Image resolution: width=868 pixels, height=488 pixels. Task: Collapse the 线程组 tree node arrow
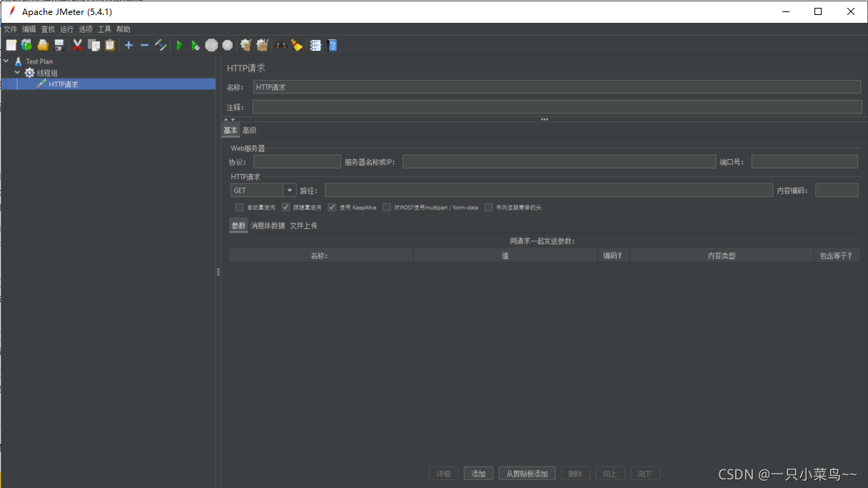tap(18, 73)
